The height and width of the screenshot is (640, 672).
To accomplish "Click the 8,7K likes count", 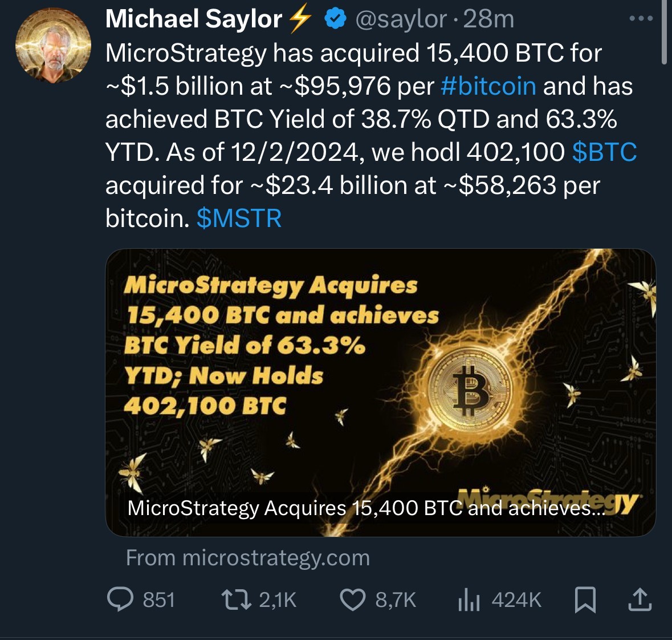I will (396, 600).
